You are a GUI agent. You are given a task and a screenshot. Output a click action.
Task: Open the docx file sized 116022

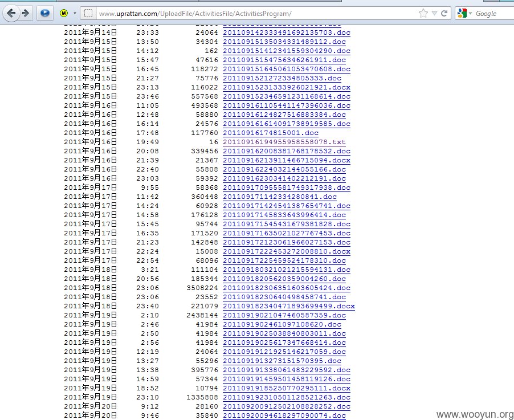pyautogui.click(x=287, y=88)
